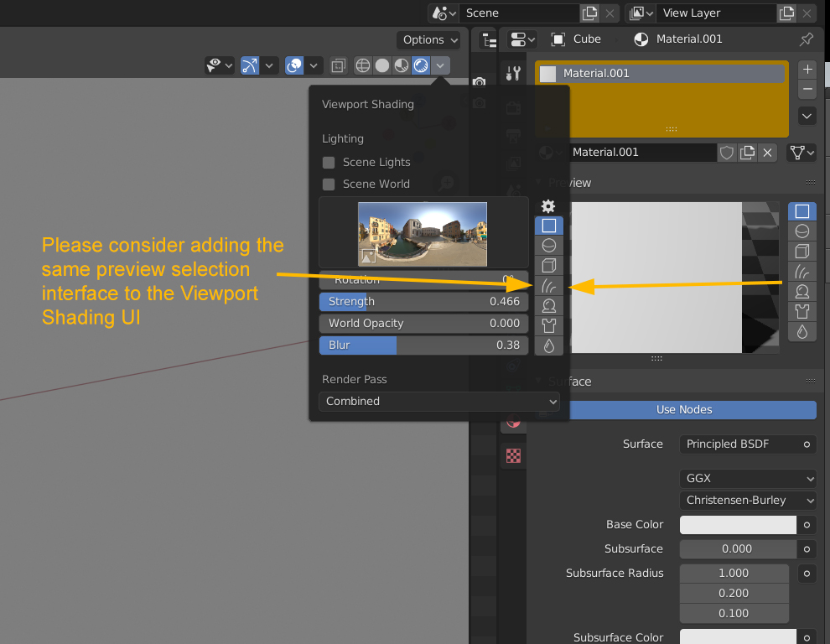The height and width of the screenshot is (644, 830).
Task: Switch viewport to Wireframe shading
Action: pos(362,65)
